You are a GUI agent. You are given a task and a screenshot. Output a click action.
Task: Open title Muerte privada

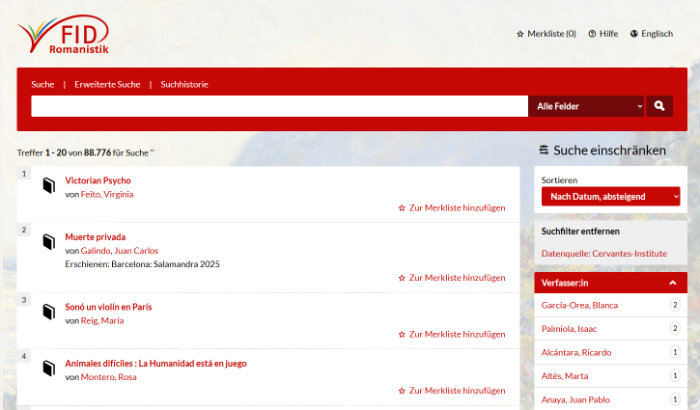tap(95, 237)
